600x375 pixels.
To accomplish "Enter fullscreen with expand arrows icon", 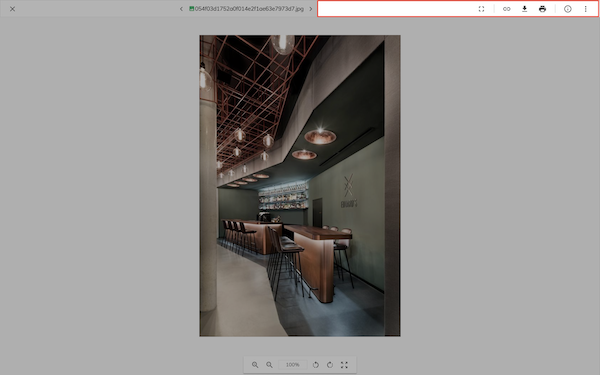I will (x=344, y=365).
